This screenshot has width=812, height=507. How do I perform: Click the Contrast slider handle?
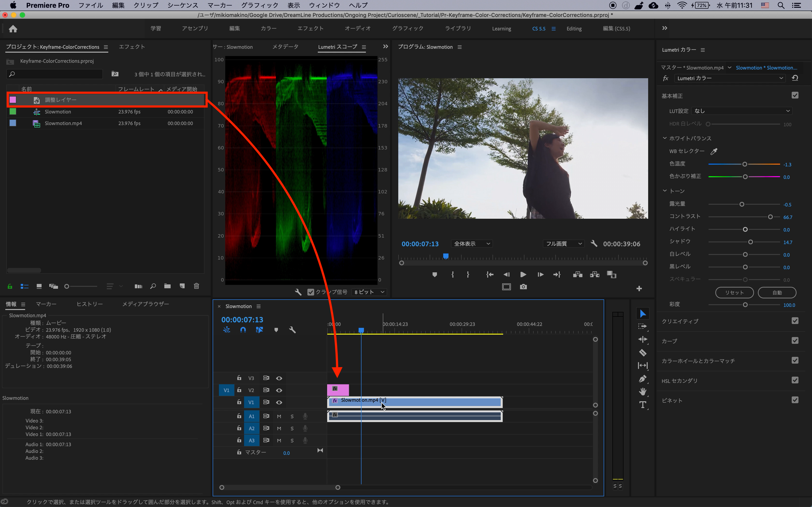pyautogui.click(x=770, y=217)
